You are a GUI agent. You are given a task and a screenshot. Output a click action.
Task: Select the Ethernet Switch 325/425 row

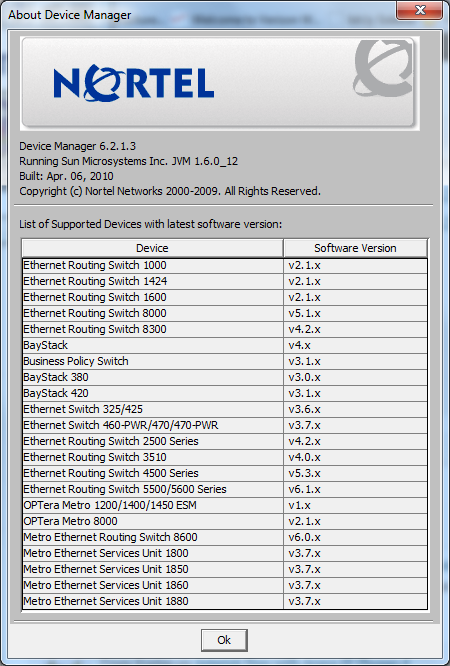(x=225, y=409)
